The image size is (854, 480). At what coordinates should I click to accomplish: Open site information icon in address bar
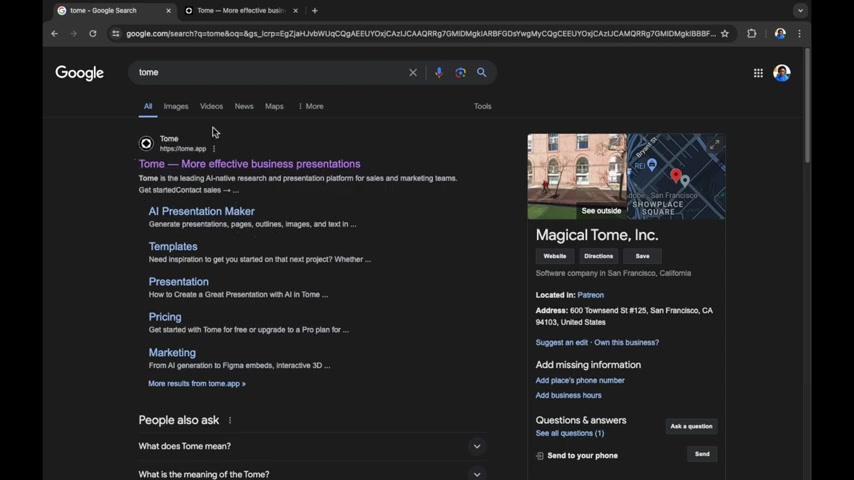pos(115,34)
